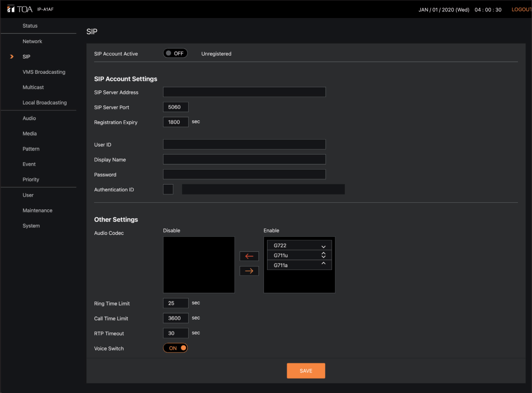Check the Authentication ID checkbox
Image resolution: width=532 pixels, height=393 pixels.
(x=168, y=189)
